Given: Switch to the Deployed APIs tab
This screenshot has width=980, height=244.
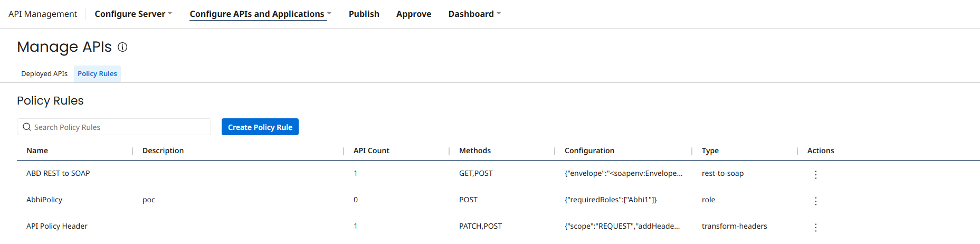Looking at the screenshot, I should point(44,74).
